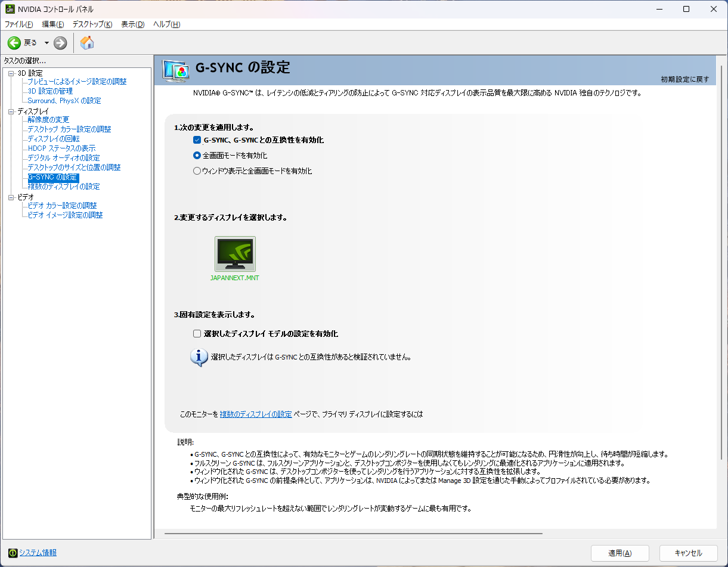Open the デスクトップ(K) menu
728x567 pixels.
(x=92, y=24)
